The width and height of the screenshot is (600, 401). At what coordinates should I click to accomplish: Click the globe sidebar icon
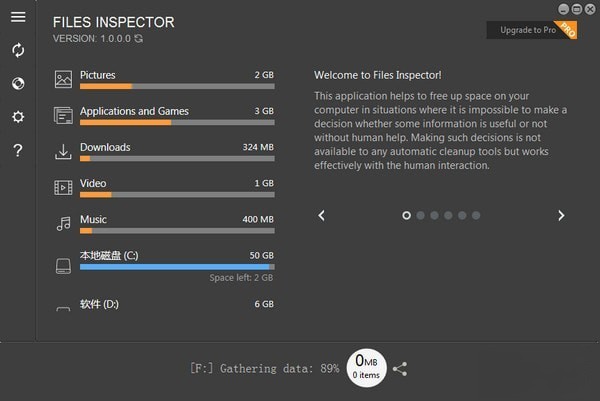coord(18,83)
